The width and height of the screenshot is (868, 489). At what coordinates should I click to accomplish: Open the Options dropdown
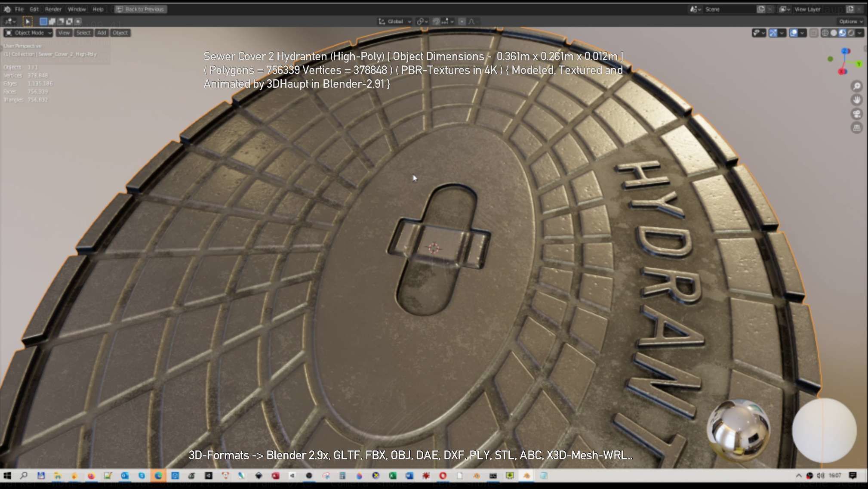(850, 21)
